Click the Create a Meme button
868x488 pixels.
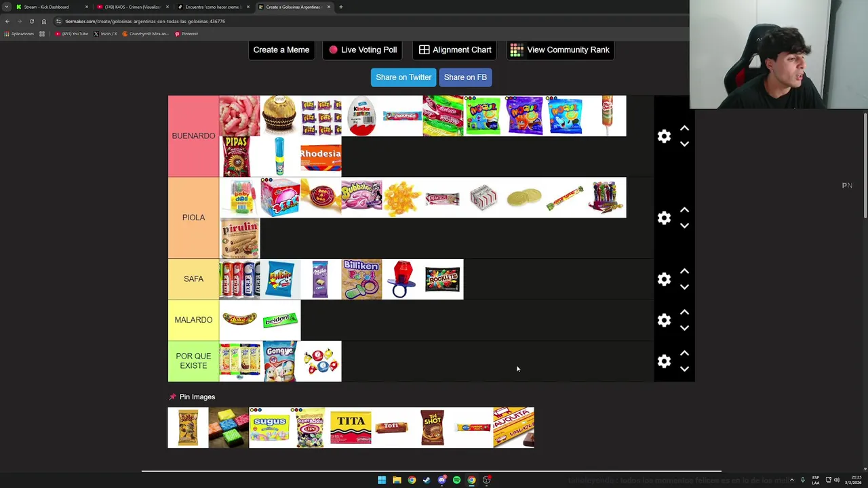(281, 49)
